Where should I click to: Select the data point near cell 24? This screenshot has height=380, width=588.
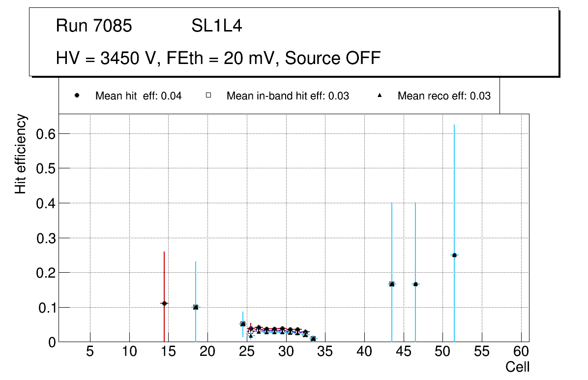(x=243, y=324)
